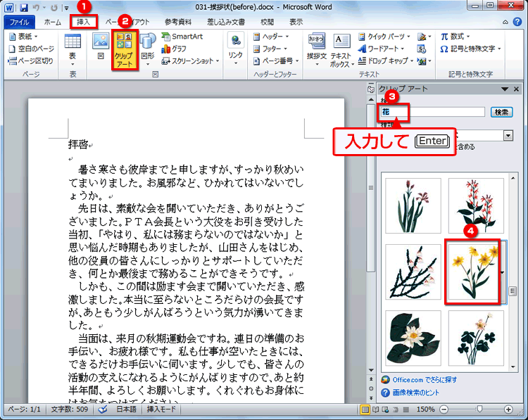Close the クリップ アート task pane
This screenshot has height=420, width=528.
click(x=516, y=89)
